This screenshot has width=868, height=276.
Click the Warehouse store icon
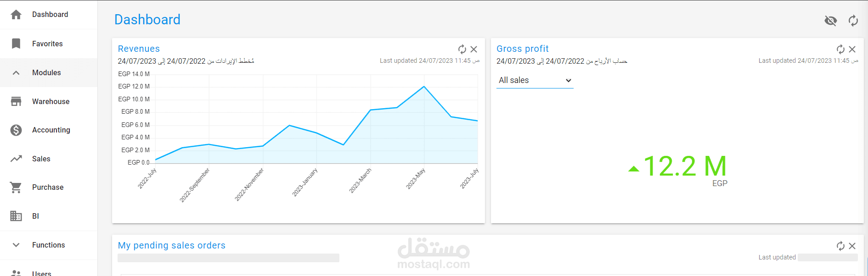16,101
